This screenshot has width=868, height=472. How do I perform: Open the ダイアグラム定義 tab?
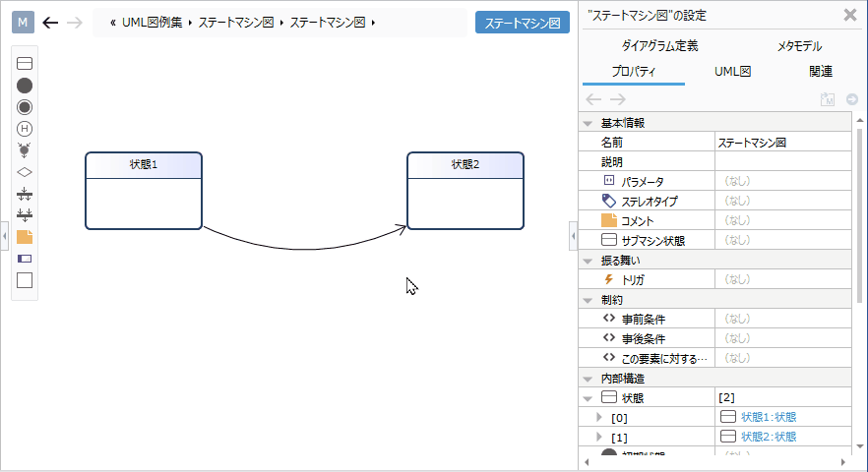click(x=659, y=46)
